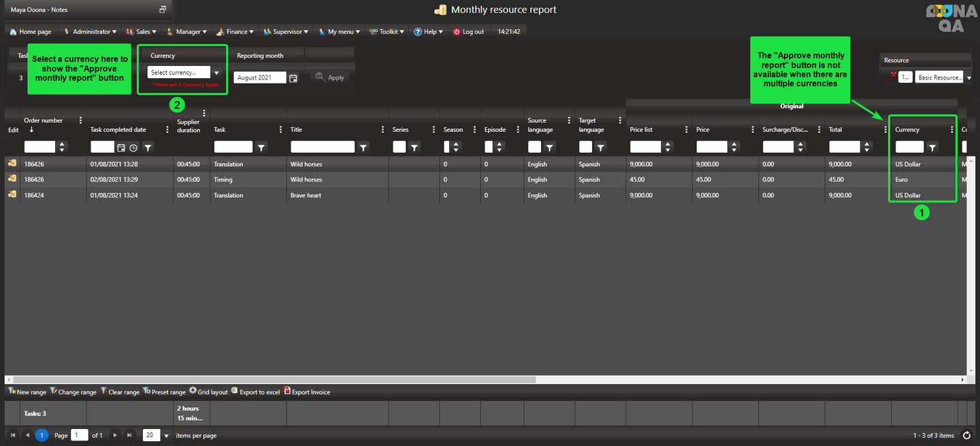The image size is (980, 446).
Task: Open the Finance menu
Action: click(235, 31)
